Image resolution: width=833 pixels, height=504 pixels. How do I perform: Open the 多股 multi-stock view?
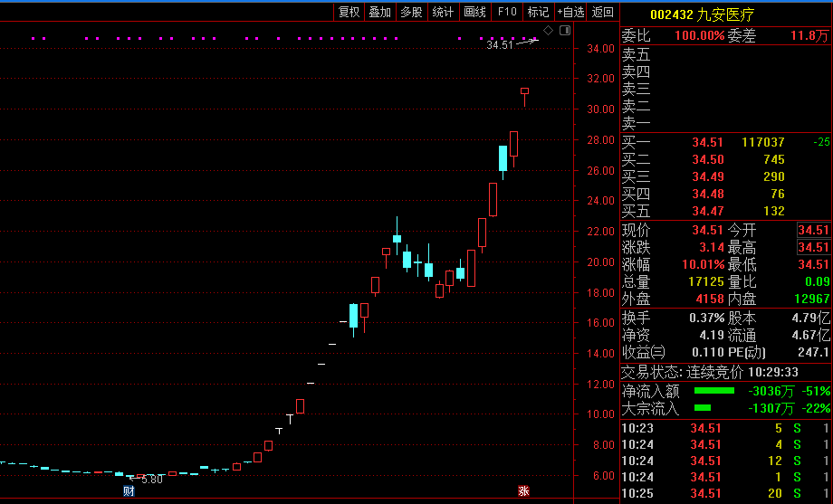point(411,12)
